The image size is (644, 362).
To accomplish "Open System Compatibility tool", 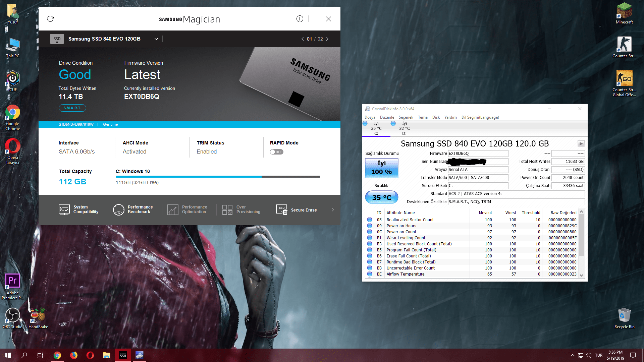I will pyautogui.click(x=78, y=210).
